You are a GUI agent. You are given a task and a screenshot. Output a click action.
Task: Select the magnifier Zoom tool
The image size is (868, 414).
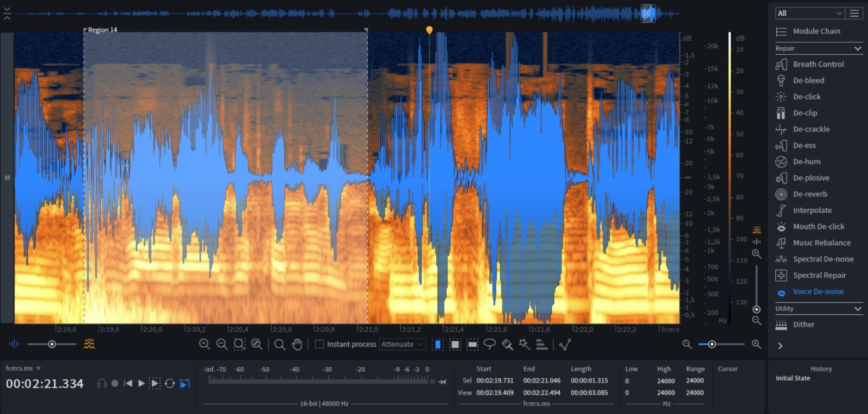pyautogui.click(x=279, y=344)
